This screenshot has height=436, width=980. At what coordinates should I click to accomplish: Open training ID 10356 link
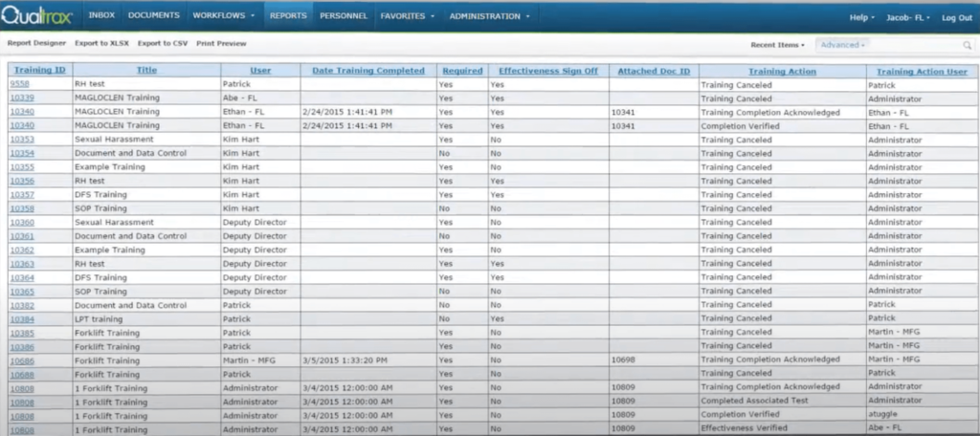tap(22, 181)
